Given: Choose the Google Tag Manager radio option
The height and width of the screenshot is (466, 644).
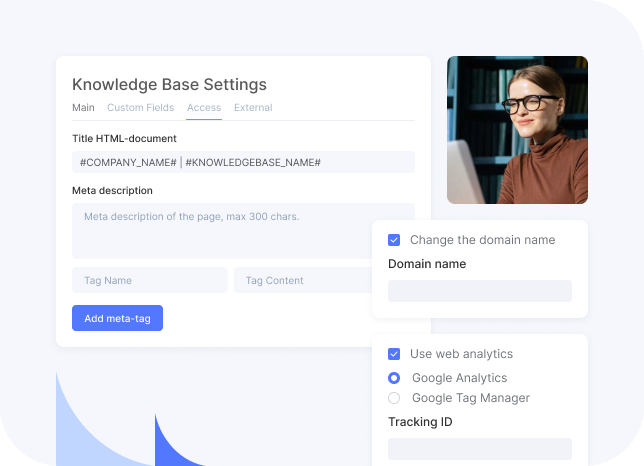Looking at the screenshot, I should pos(394,398).
